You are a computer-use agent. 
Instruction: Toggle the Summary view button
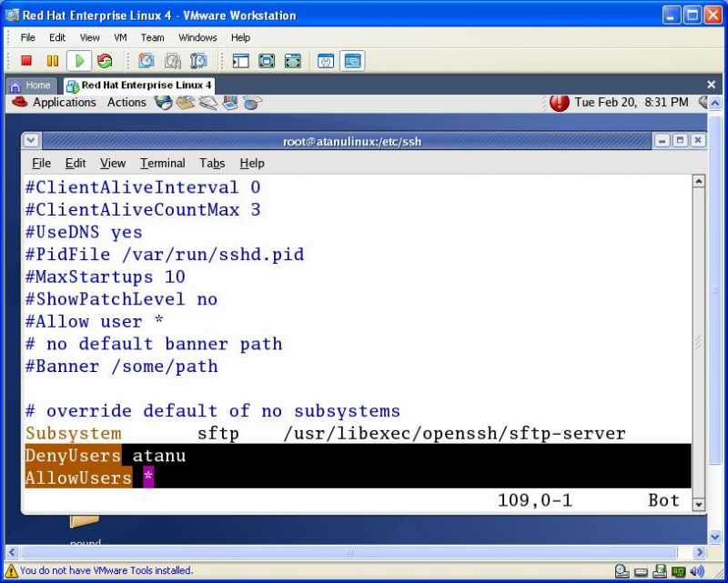coord(325,60)
